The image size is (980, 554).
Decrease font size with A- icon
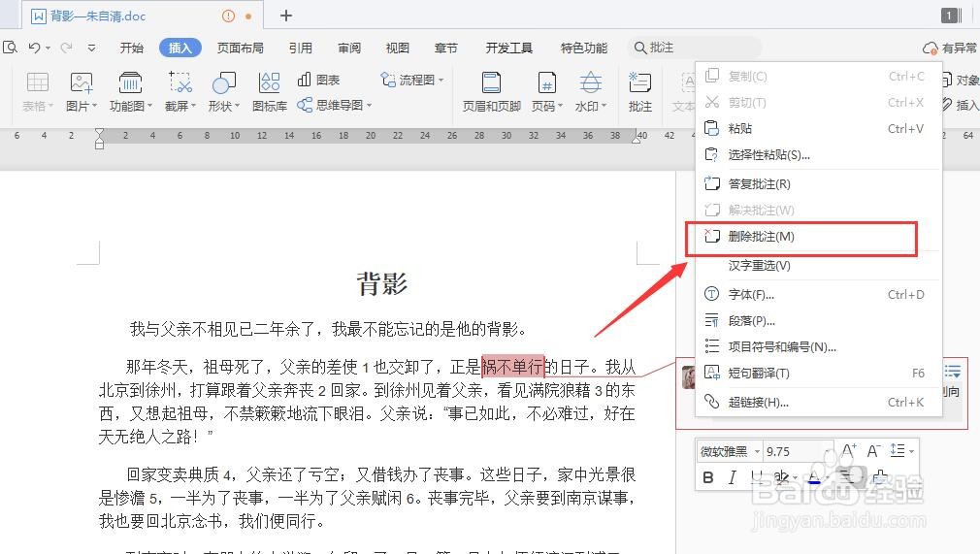tap(873, 451)
